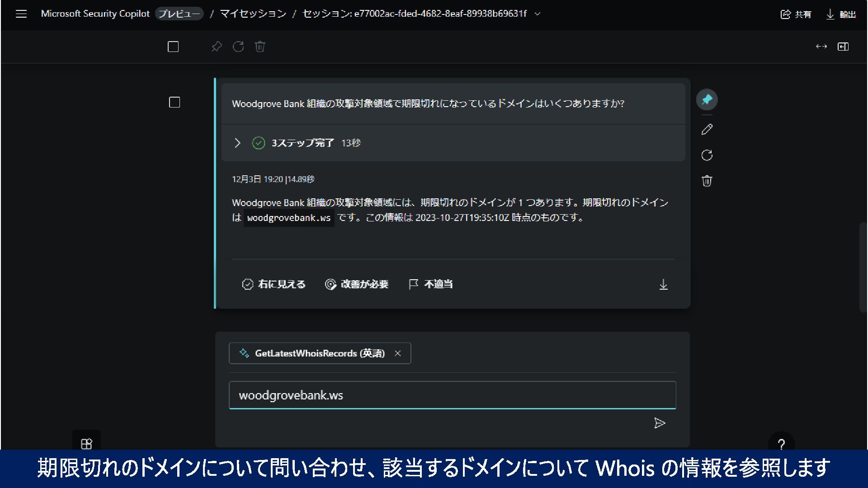Click the pinned prompt pin icon

click(x=707, y=100)
